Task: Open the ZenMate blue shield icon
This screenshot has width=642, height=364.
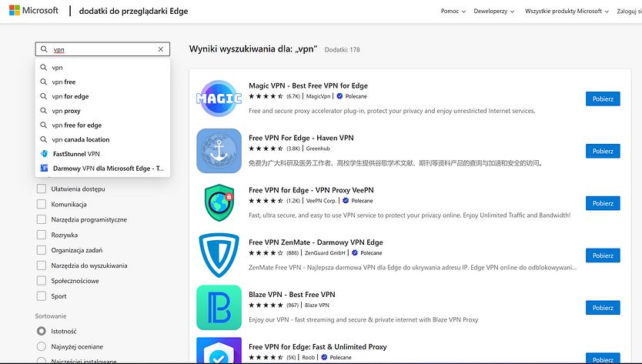Action: 219,255
